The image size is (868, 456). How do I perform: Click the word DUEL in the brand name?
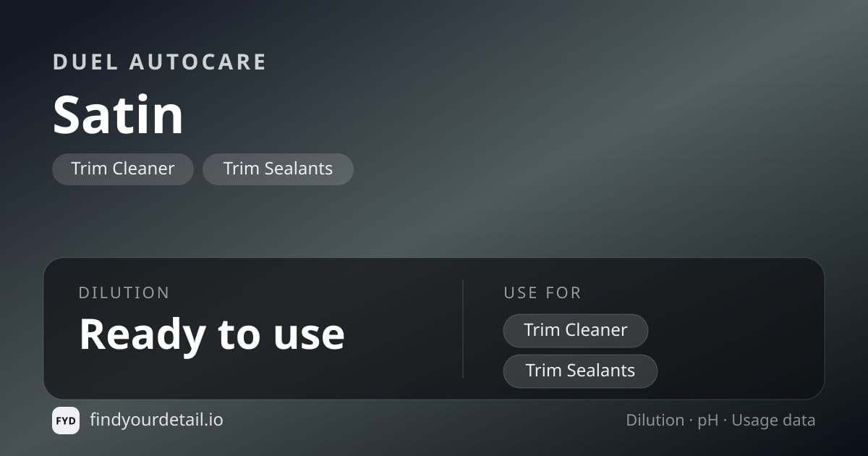pyautogui.click(x=85, y=62)
